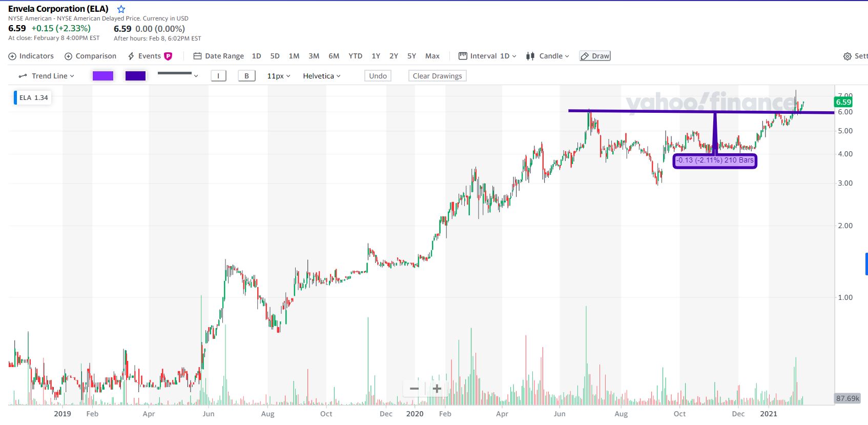868x425 pixels.
Task: Toggle bold text style
Action: (x=246, y=76)
